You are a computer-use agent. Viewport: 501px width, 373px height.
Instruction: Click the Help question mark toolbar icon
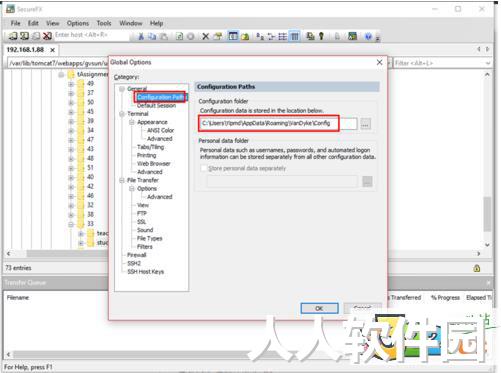click(368, 36)
